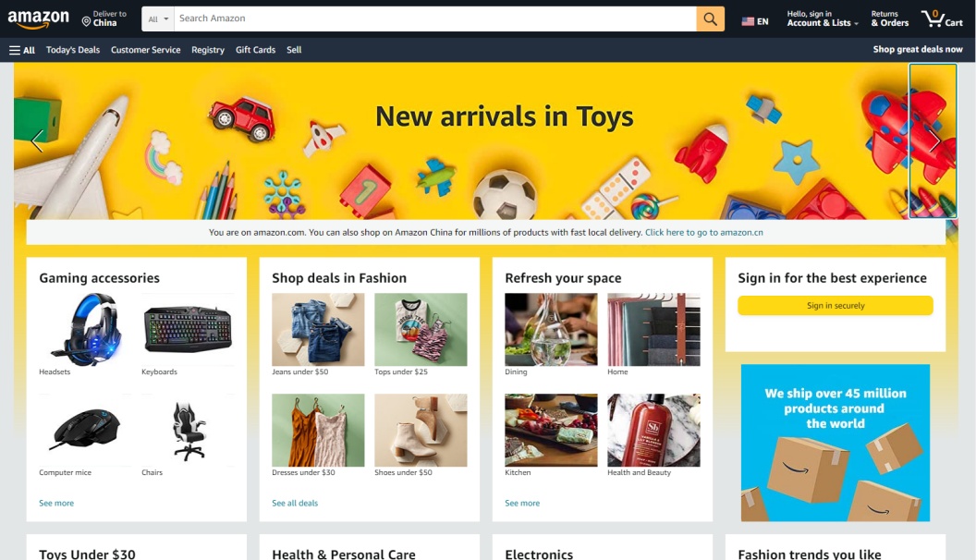Viewport: 976px width, 560px height.
Task: Click See all deals in Fashion
Action: pos(295,504)
